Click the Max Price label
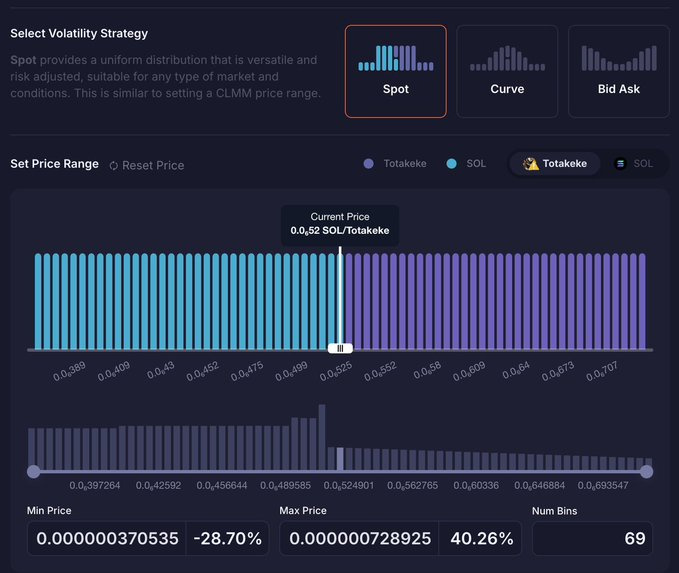Viewport: 679px width, 573px height. 303,511
